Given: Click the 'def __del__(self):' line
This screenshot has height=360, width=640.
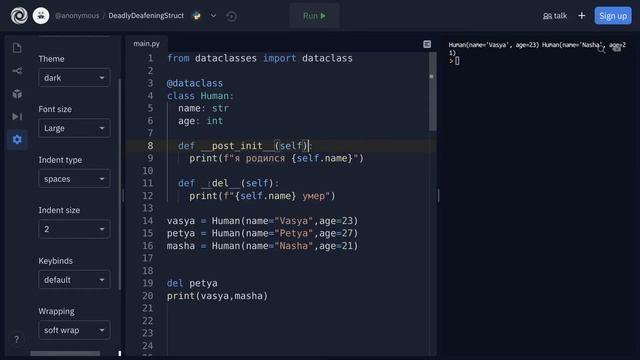Looking at the screenshot, I should (229, 183).
